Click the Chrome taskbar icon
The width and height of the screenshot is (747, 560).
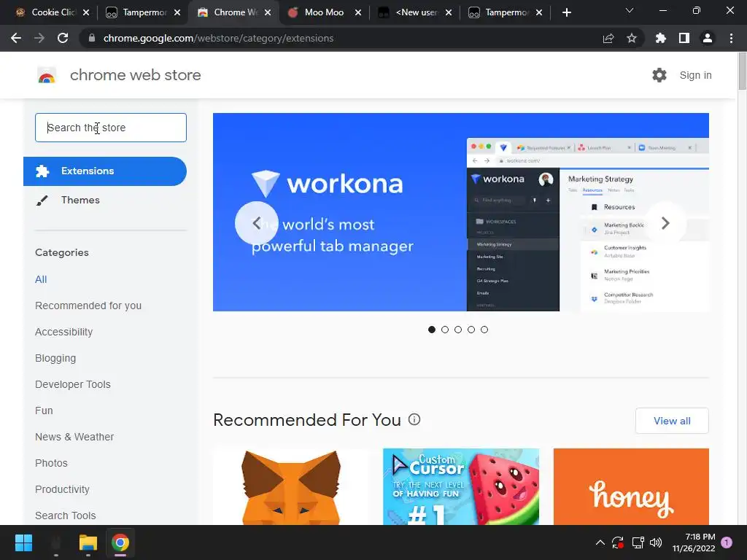point(120,542)
